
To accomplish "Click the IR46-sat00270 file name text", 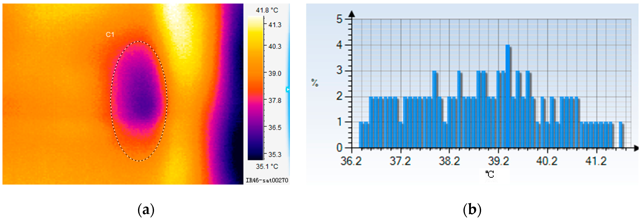I will 267,180.
